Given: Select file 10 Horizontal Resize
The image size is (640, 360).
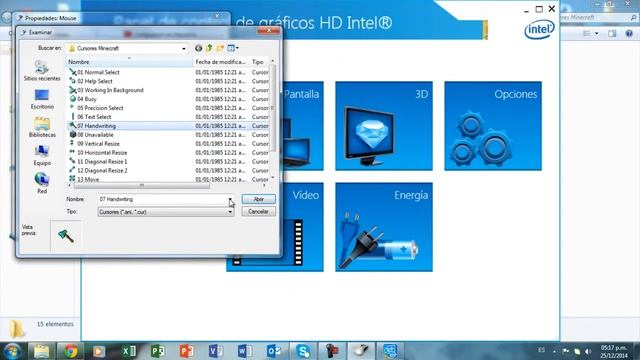Looking at the screenshot, I should [x=102, y=153].
